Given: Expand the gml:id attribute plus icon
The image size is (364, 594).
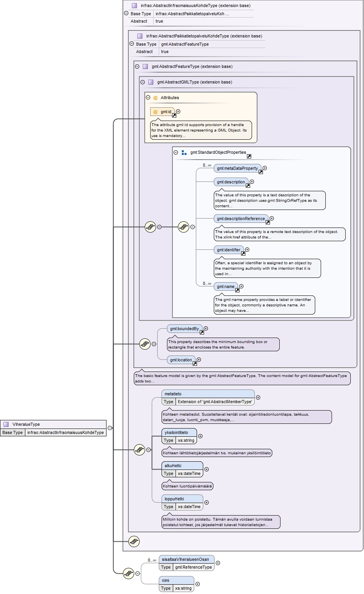Looking at the screenshot, I should 178,112.
